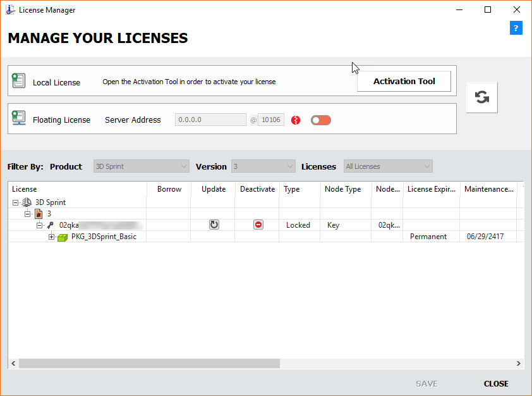Collapse the 3D Sprint tree node
Viewport: 532px width, 396px height.
(x=15, y=202)
